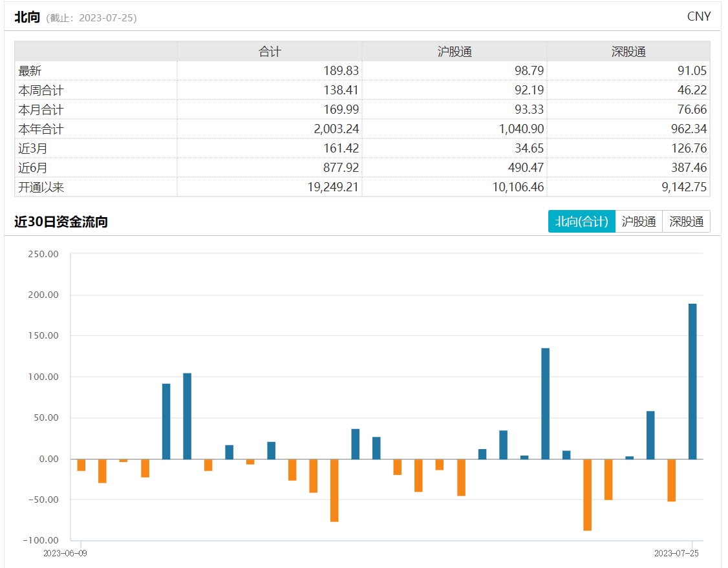The width and height of the screenshot is (728, 568).
Task: Click the 2,003.24 yearly total cell
Action: (x=333, y=129)
